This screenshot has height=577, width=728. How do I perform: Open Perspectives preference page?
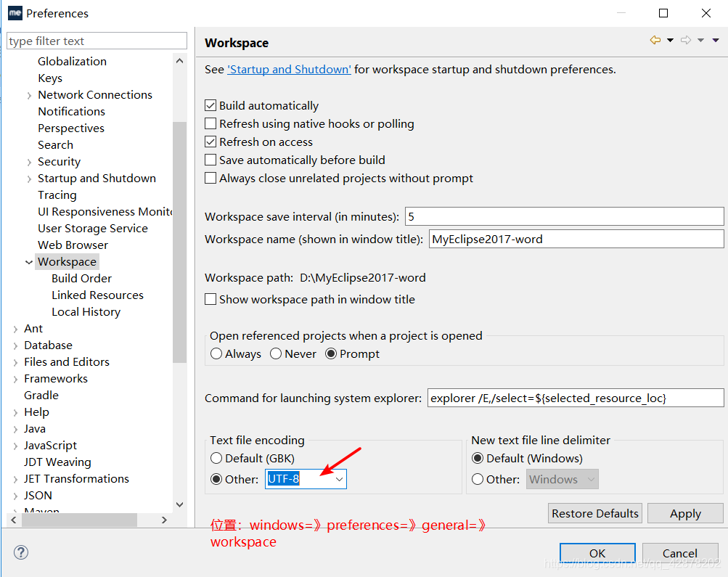[x=71, y=128]
